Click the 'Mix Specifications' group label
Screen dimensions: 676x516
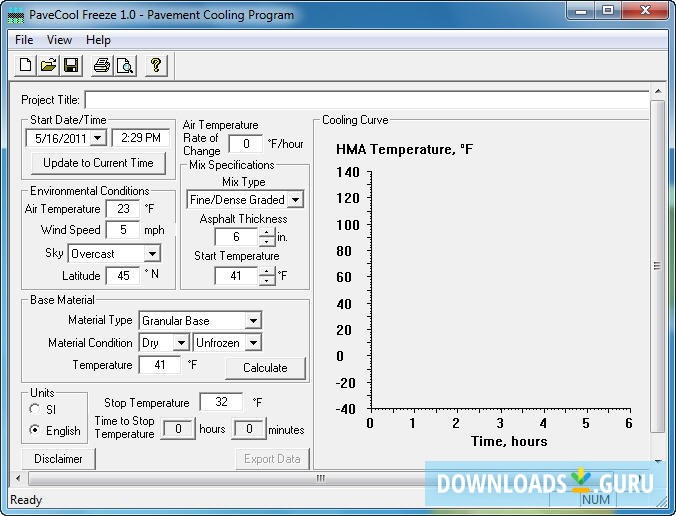232,165
